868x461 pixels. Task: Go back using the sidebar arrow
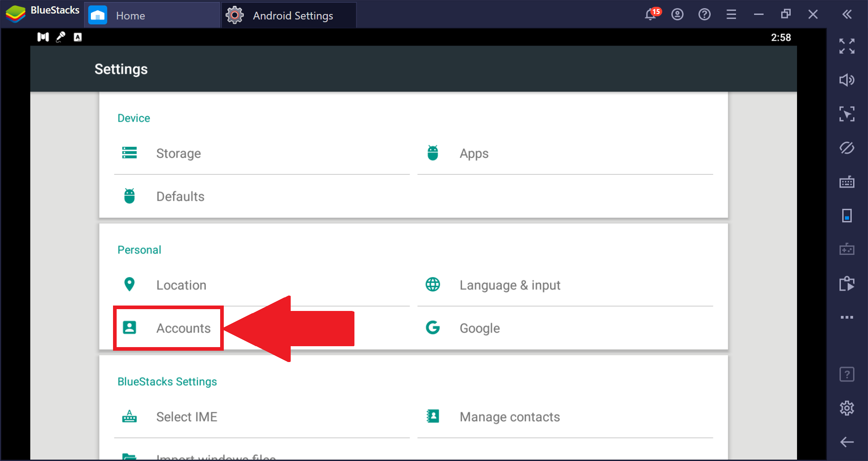click(847, 442)
